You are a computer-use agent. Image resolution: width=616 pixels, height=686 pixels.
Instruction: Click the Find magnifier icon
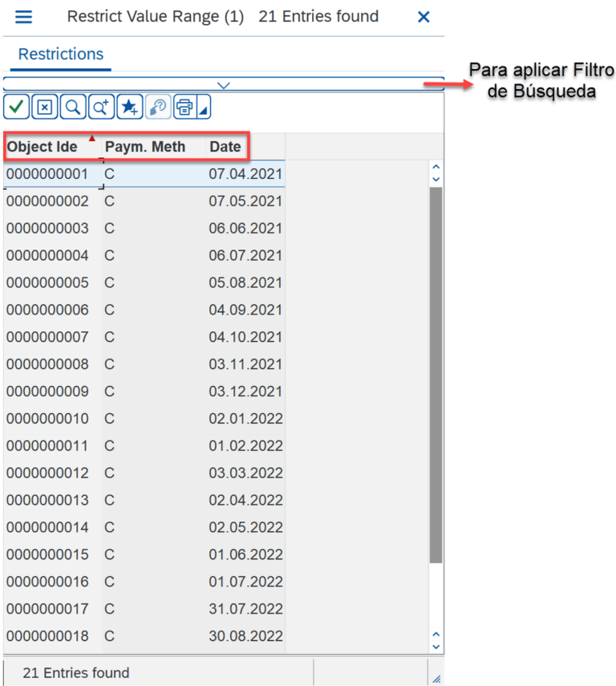coord(73,107)
